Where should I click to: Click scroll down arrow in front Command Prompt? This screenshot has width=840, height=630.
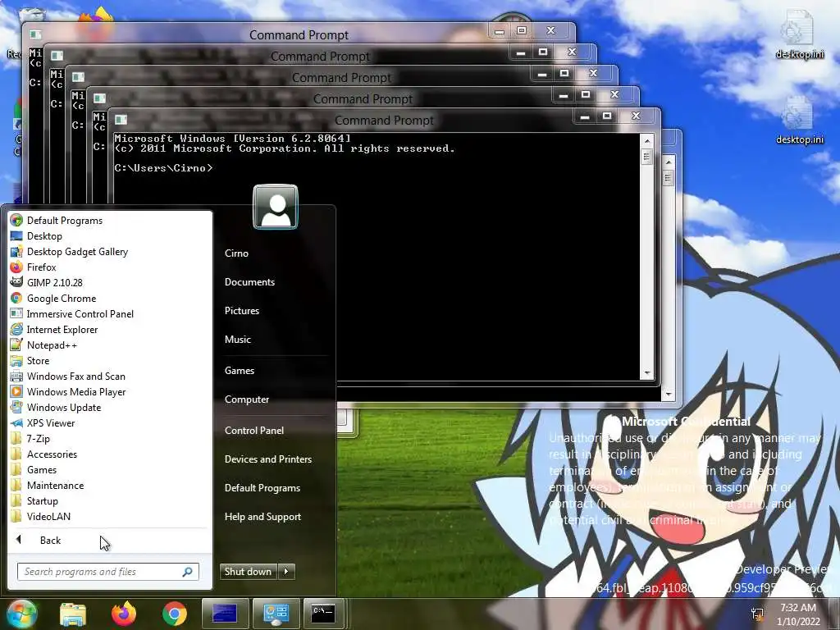click(647, 373)
